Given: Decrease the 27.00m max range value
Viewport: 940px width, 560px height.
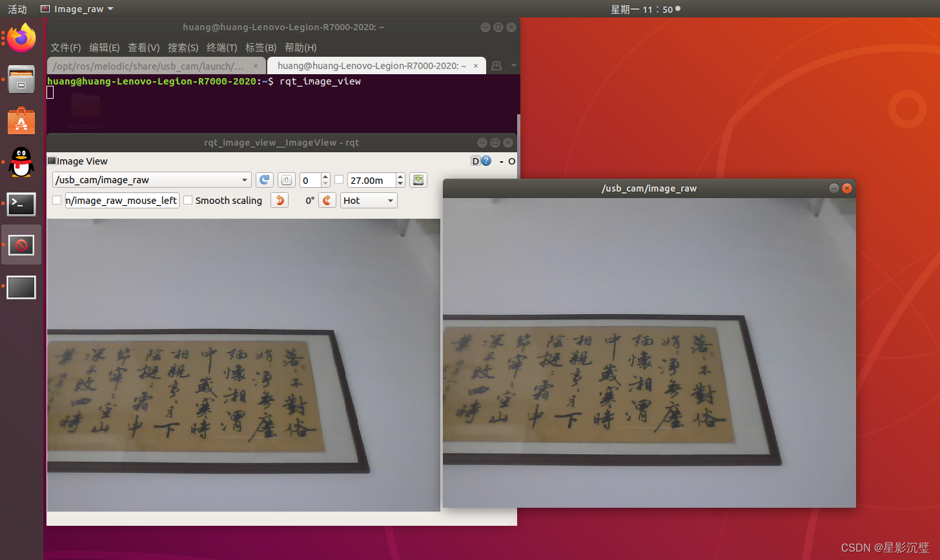Looking at the screenshot, I should [x=400, y=184].
